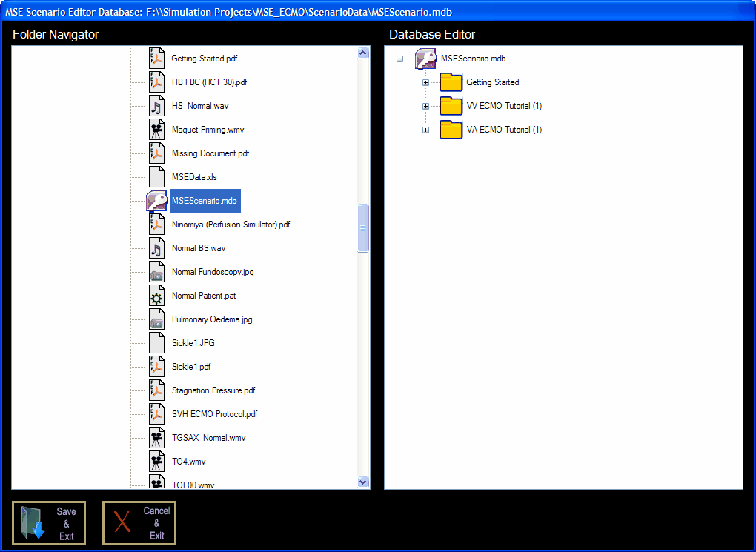Select the file name Sickle1.pdf
Screen dimensions: 756x552
coord(191,366)
